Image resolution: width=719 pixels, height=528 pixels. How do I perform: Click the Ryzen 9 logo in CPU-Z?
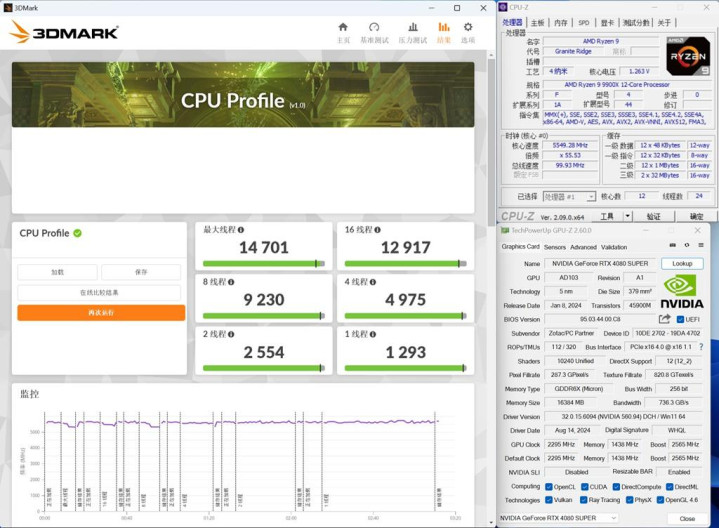[x=688, y=56]
